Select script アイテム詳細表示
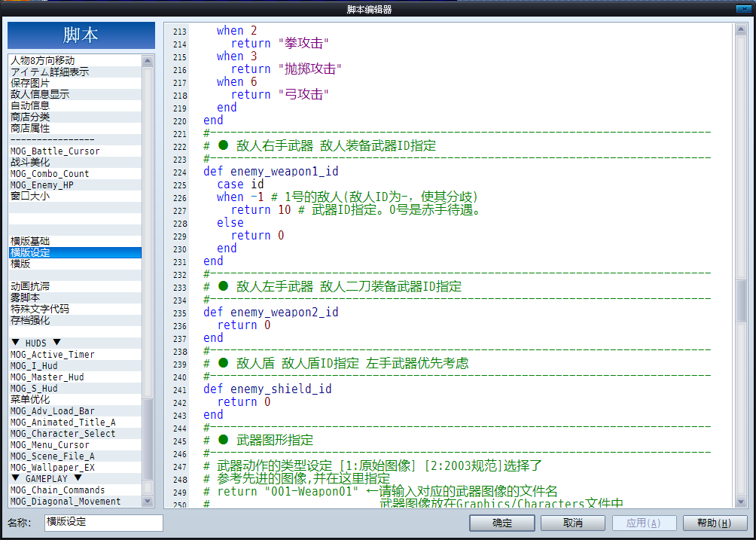 click(x=75, y=72)
